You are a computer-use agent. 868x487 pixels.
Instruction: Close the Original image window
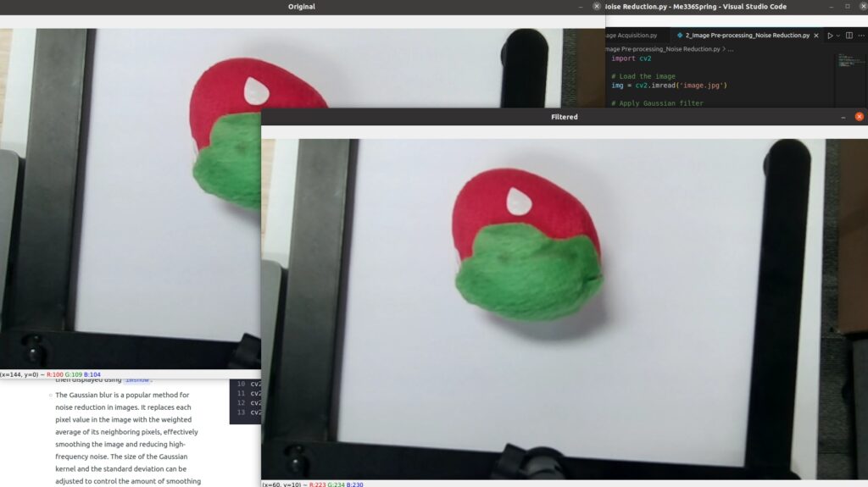[596, 7]
